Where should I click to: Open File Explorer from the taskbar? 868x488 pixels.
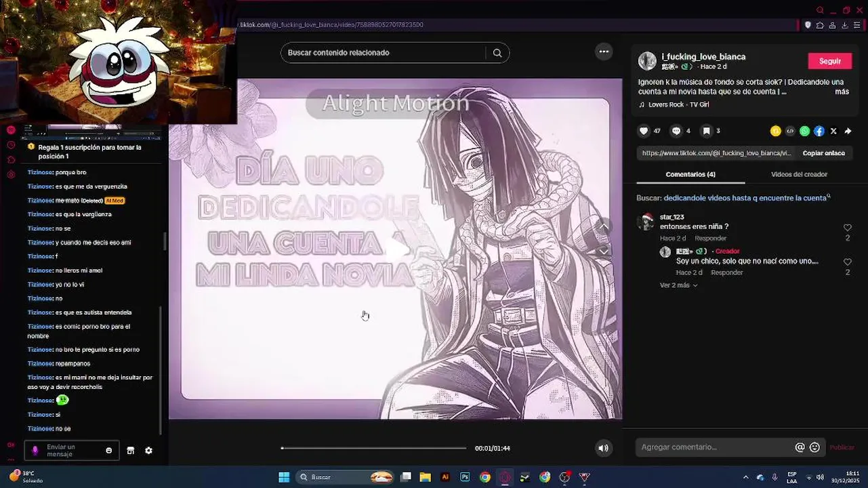coord(425,477)
